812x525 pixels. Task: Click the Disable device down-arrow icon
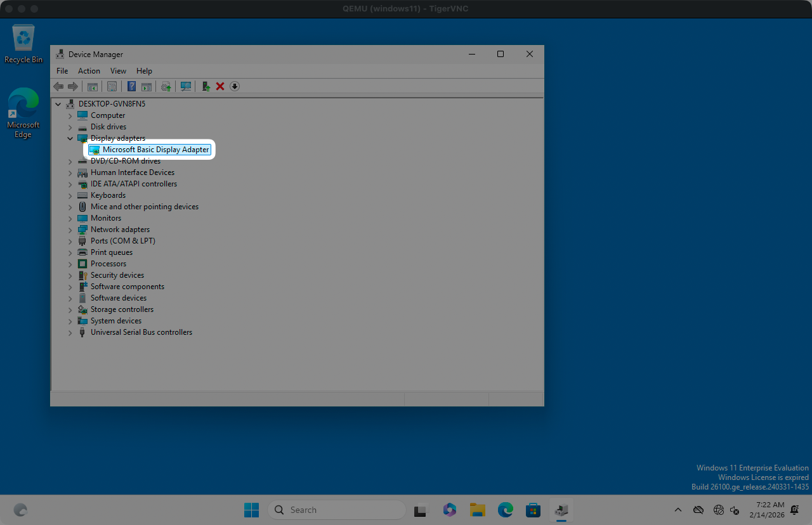tap(235, 86)
